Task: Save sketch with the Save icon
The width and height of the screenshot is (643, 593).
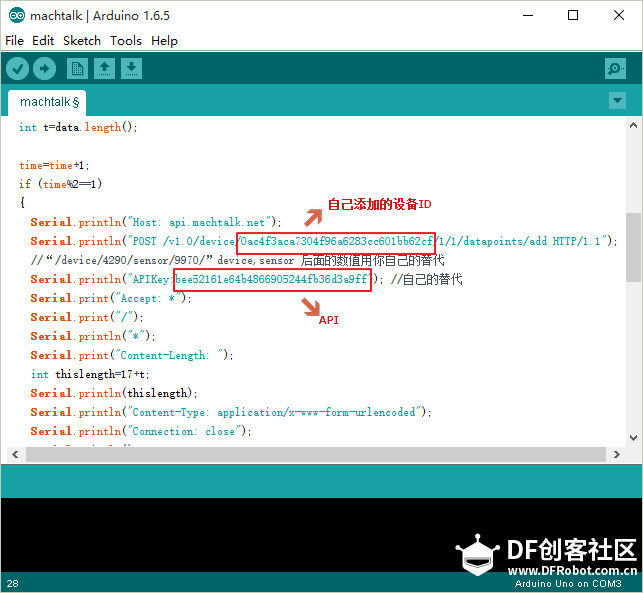Action: pos(131,68)
